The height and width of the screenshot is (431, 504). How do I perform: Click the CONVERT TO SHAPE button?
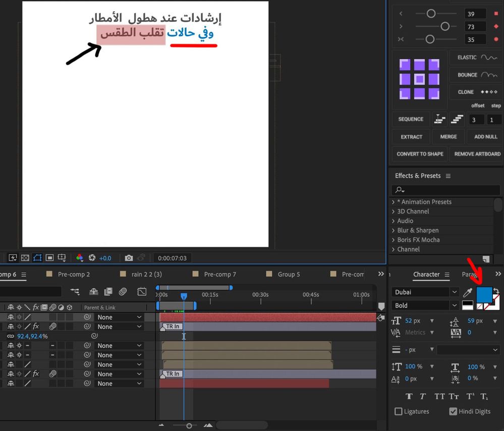point(420,154)
